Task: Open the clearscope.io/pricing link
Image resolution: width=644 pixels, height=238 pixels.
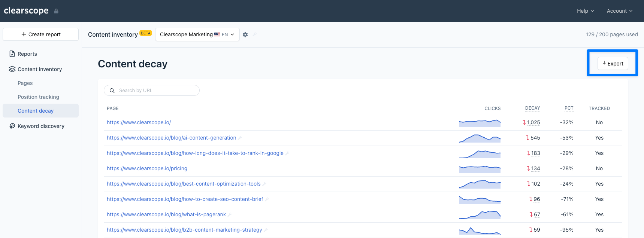Action: (x=147, y=168)
